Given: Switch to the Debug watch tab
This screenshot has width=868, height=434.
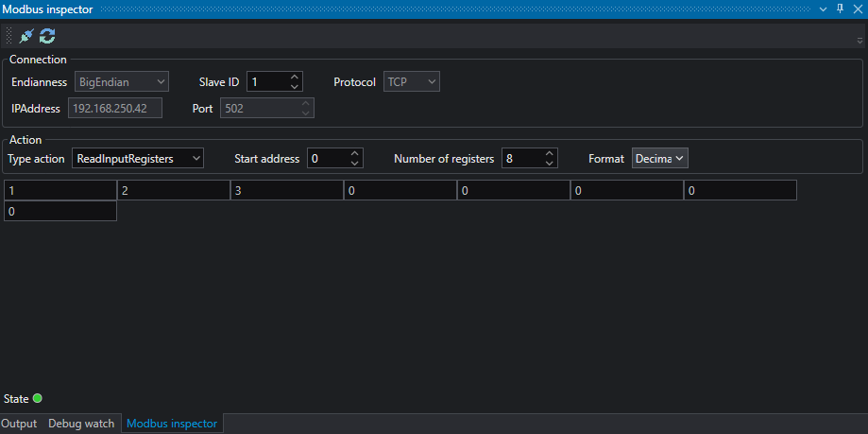Looking at the screenshot, I should coord(81,424).
